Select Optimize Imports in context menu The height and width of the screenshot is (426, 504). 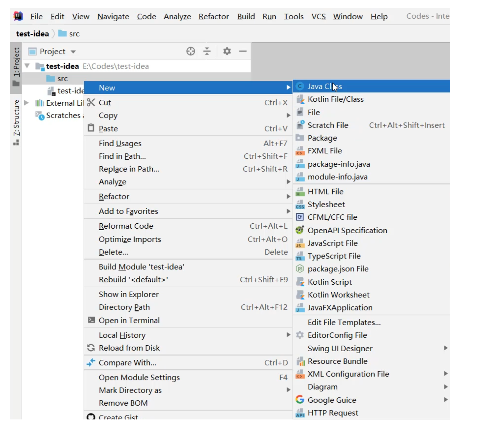[x=188, y=239]
